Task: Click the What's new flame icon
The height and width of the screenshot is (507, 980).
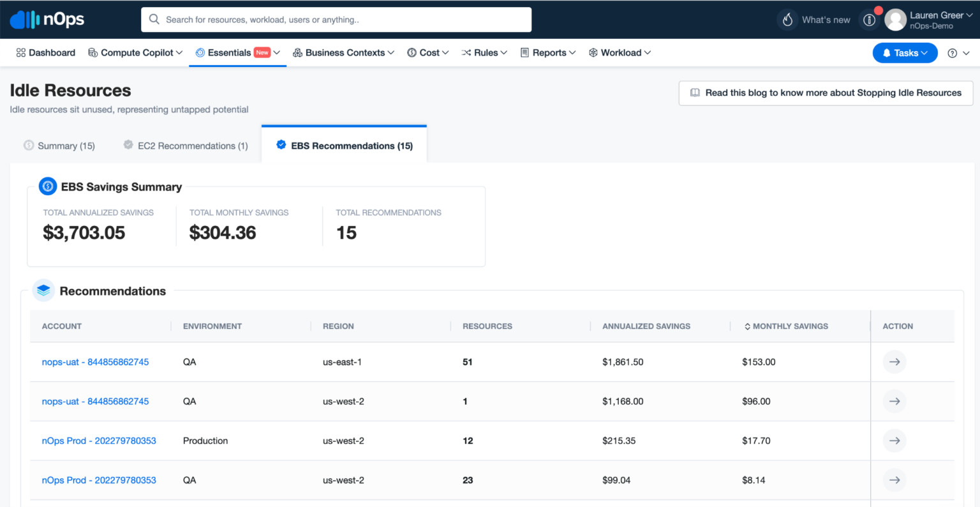Action: pyautogui.click(x=787, y=19)
